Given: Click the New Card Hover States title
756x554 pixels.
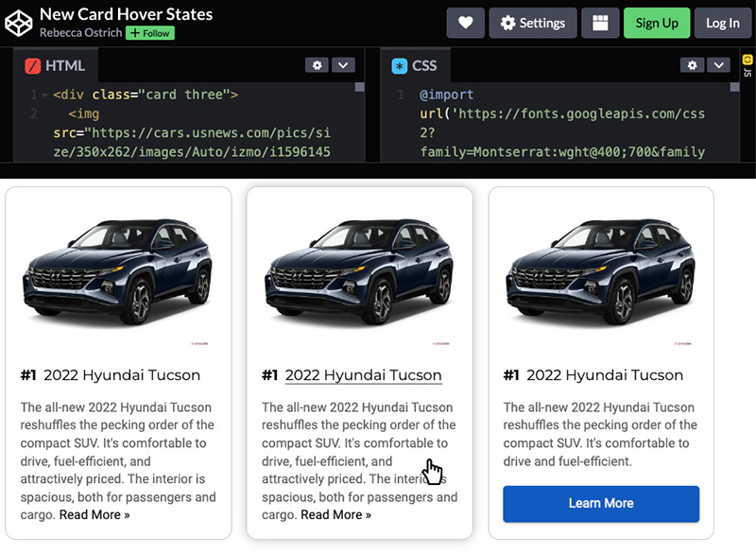Looking at the screenshot, I should [x=126, y=14].
